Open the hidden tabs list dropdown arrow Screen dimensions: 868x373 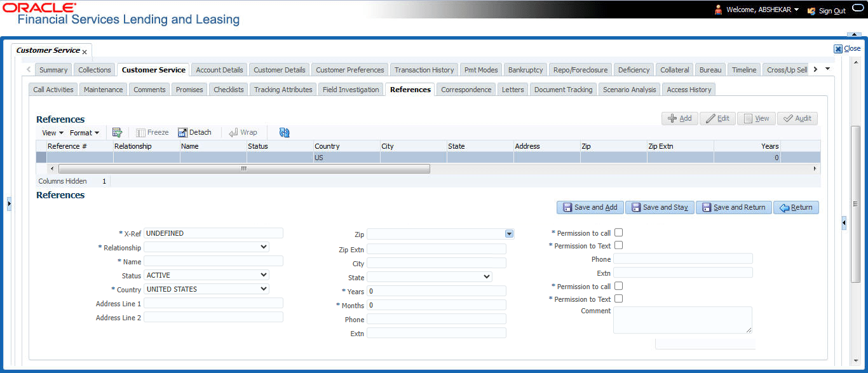827,69
